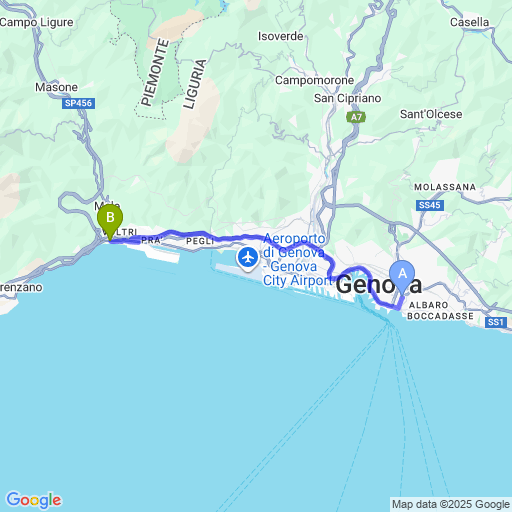Screen dimensions: 512x512
Task: Select the Casella town label
Action: (469, 22)
